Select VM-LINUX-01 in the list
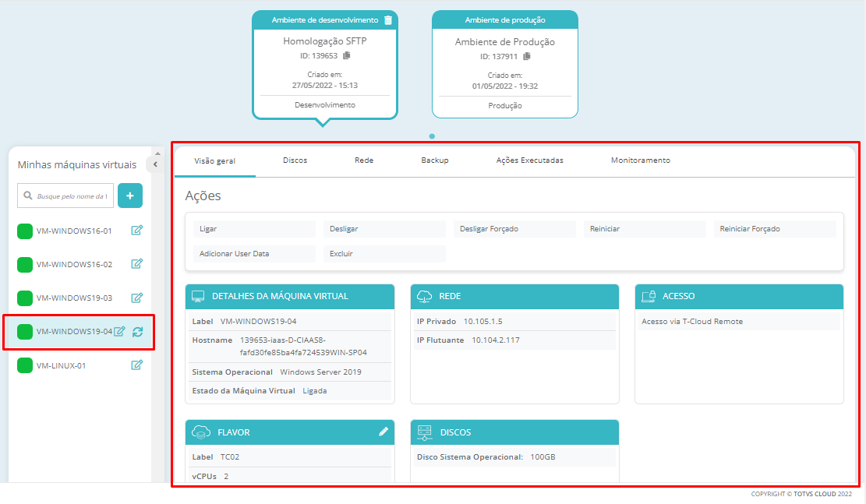This screenshot has width=866, height=504. pos(61,365)
